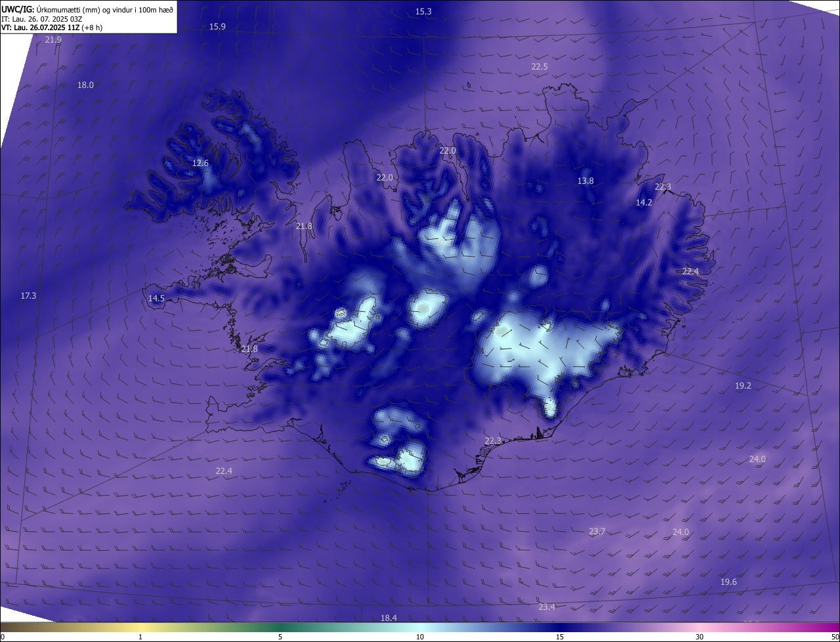Click the 23.4 value label
This screenshot has width=840, height=642.
click(547, 607)
